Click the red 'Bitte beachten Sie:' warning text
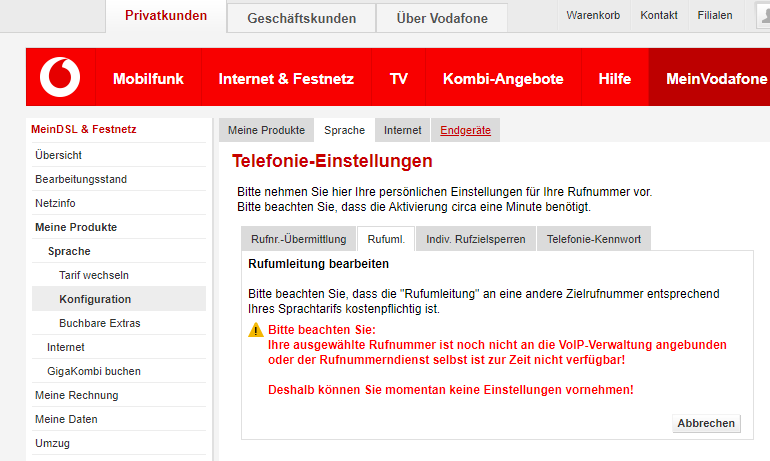 (322, 330)
